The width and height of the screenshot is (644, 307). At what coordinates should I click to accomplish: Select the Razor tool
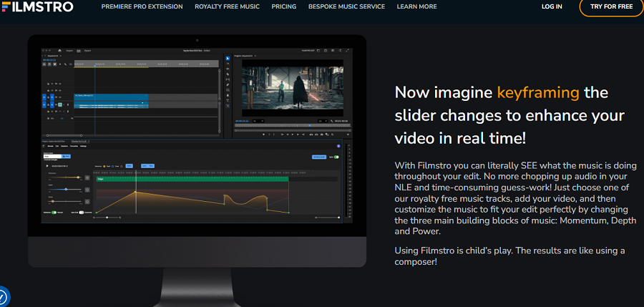[x=228, y=74]
